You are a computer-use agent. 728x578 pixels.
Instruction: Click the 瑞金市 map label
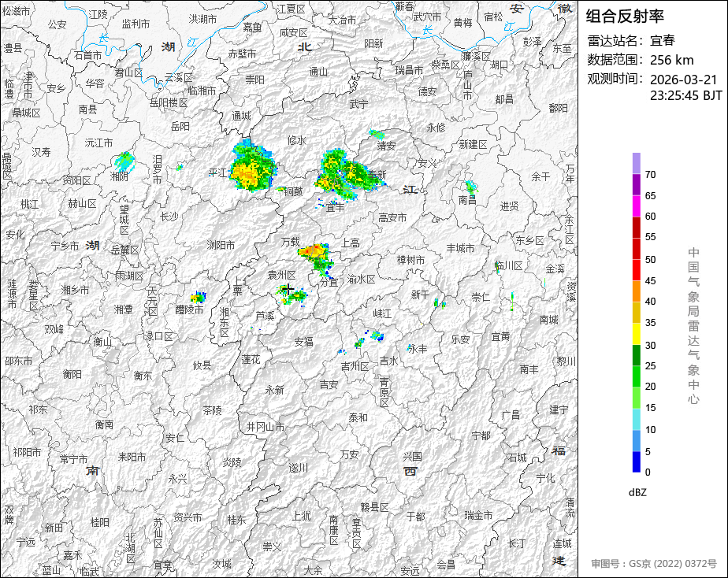tap(479, 515)
